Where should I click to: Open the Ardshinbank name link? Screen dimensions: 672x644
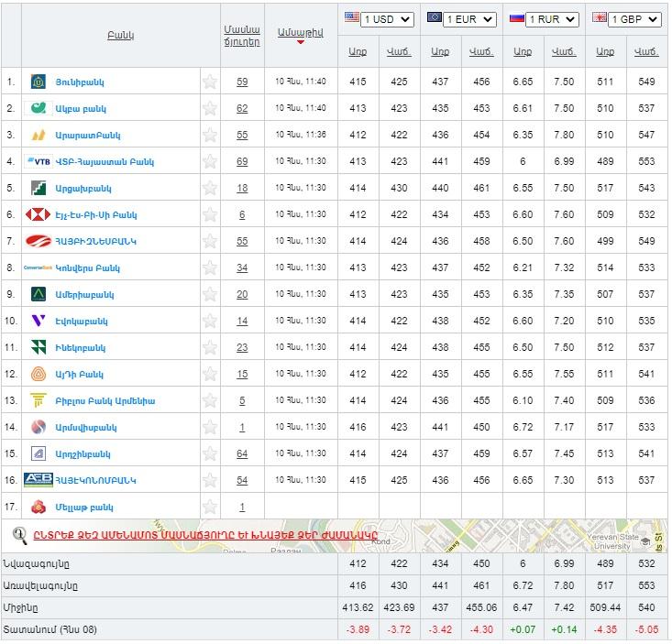pos(83,453)
